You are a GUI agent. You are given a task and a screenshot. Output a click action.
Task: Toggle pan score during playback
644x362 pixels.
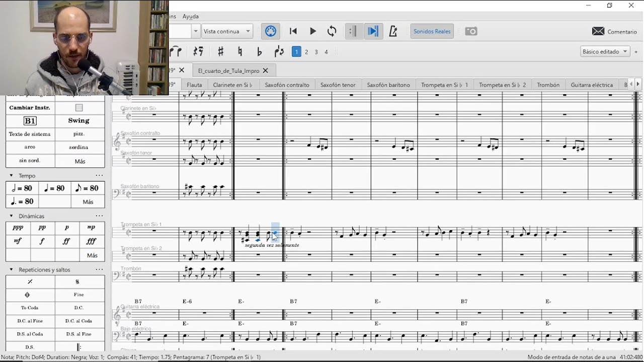point(373,31)
